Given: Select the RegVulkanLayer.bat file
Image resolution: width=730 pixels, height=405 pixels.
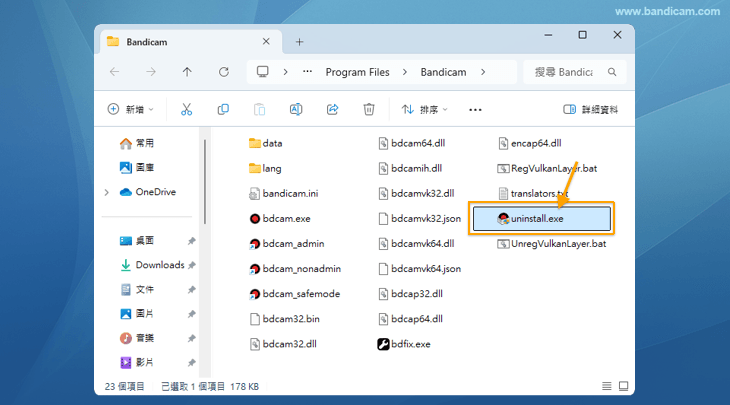Looking at the screenshot, I should pos(547,169).
